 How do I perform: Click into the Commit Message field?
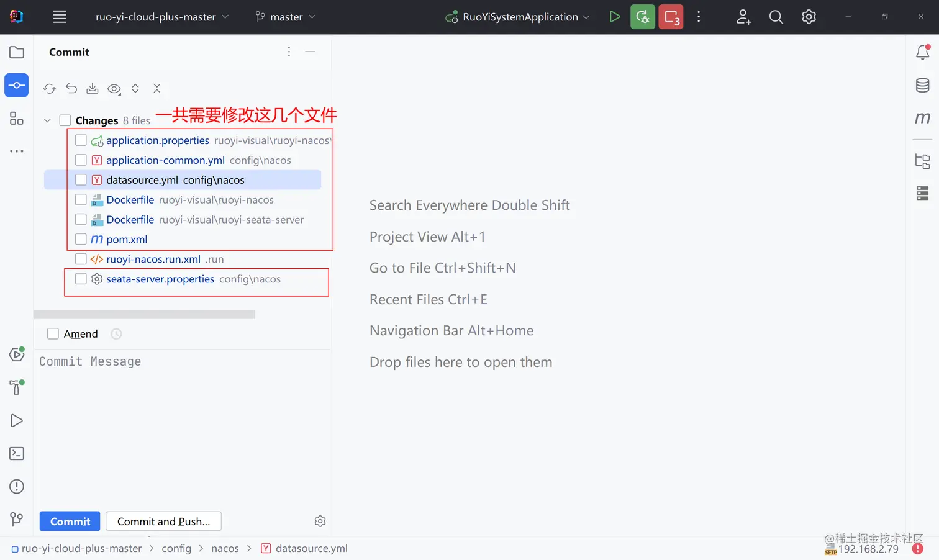click(x=183, y=428)
